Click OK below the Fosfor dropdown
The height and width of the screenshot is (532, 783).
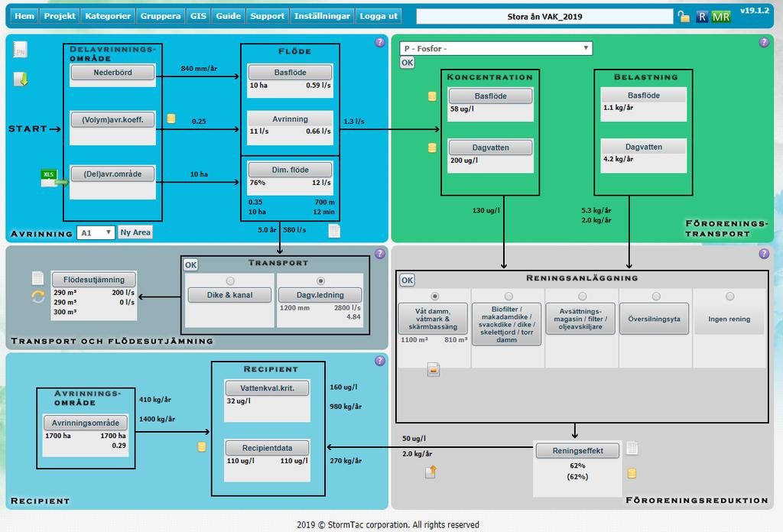click(x=408, y=63)
